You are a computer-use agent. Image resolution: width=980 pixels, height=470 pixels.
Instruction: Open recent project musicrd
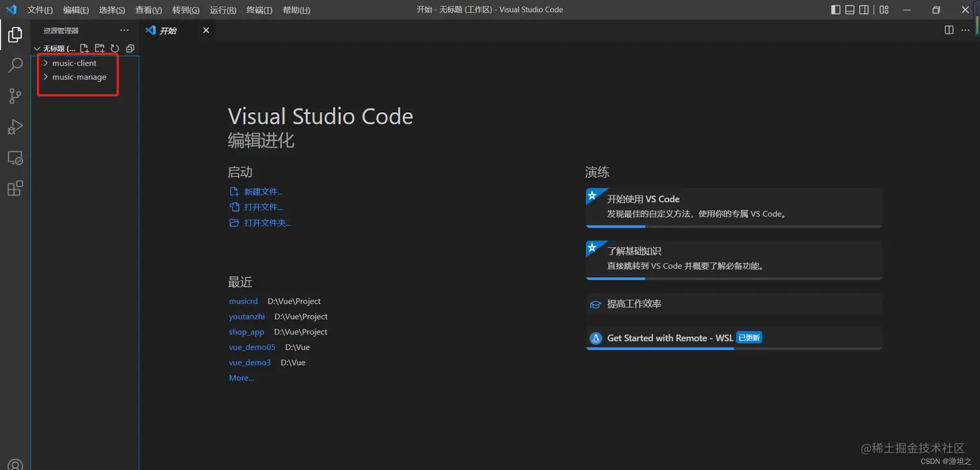pyautogui.click(x=243, y=301)
